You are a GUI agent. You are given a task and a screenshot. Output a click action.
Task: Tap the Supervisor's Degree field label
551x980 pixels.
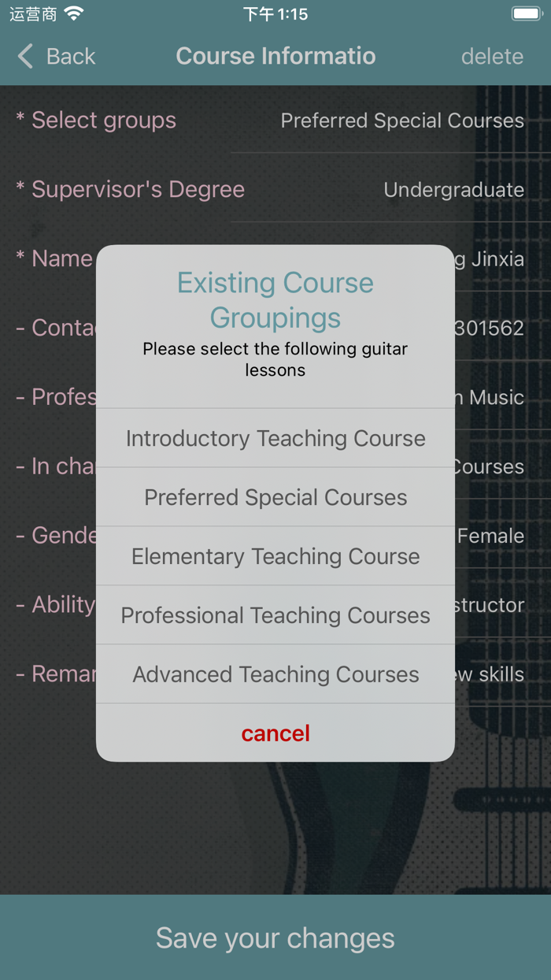138,190
